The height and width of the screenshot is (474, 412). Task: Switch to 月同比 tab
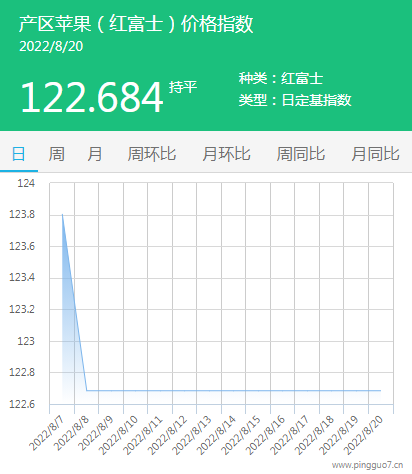point(375,154)
